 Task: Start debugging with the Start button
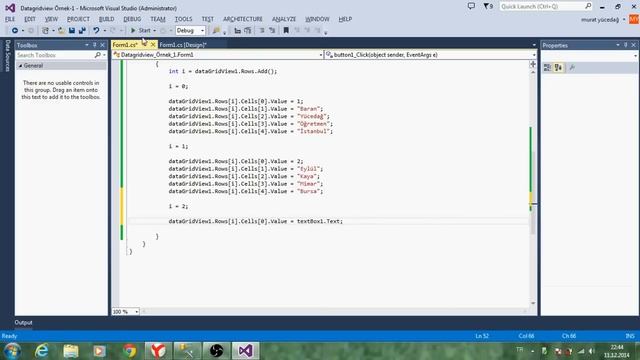click(141, 31)
